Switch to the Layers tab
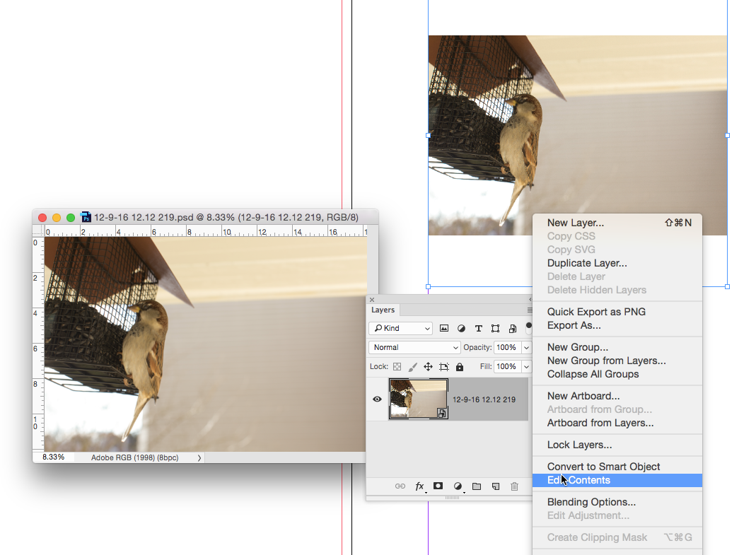The width and height of the screenshot is (756, 555). tap(383, 310)
